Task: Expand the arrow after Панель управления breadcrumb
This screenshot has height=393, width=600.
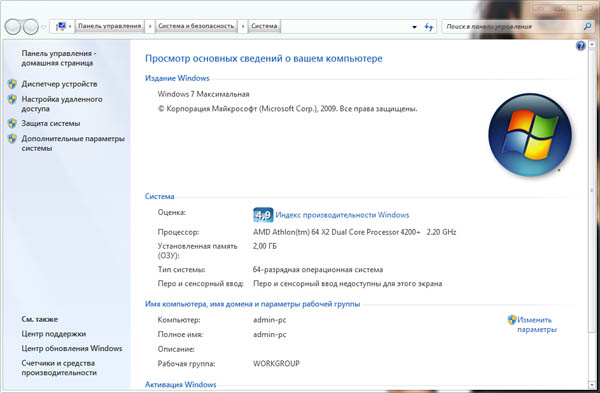Action: tap(150, 26)
